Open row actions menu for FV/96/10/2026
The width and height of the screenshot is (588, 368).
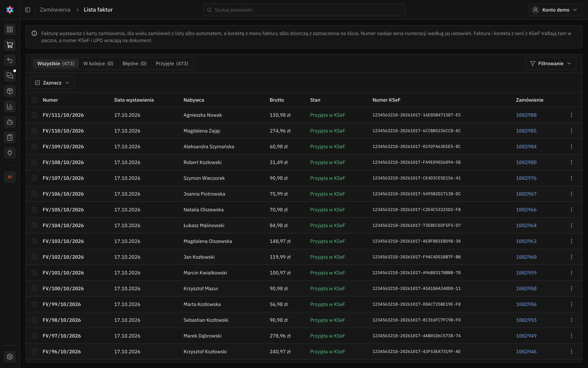[x=572, y=352]
